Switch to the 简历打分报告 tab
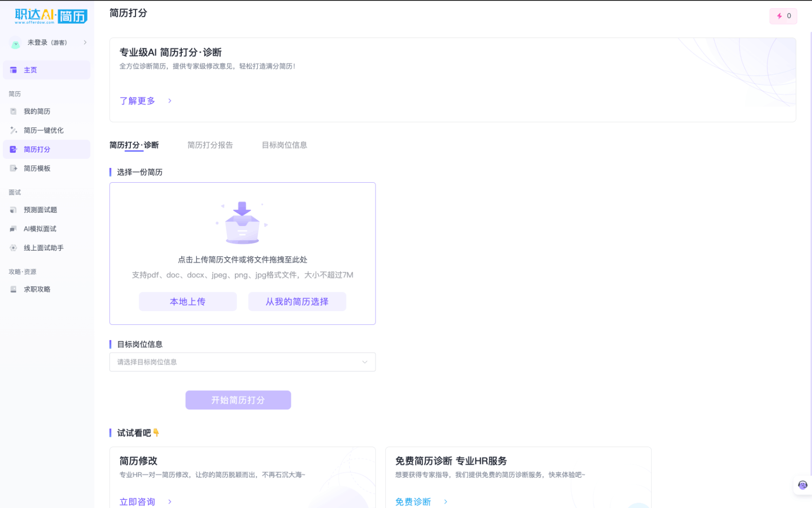 [x=210, y=145]
